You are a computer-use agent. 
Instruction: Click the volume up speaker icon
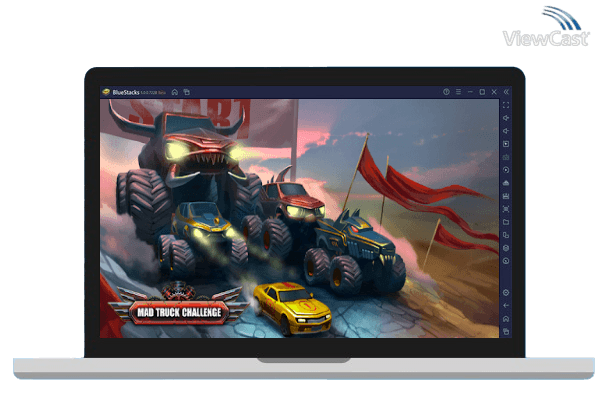click(x=506, y=118)
